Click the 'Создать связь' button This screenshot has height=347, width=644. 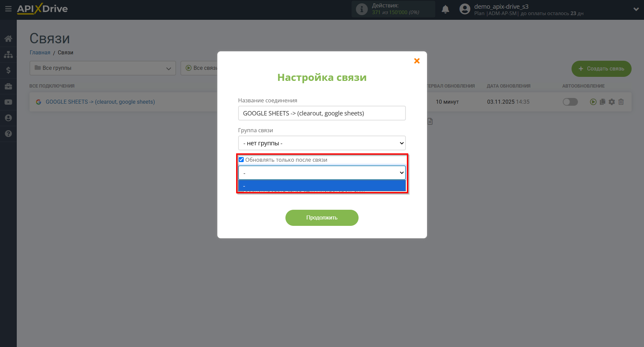(x=601, y=68)
